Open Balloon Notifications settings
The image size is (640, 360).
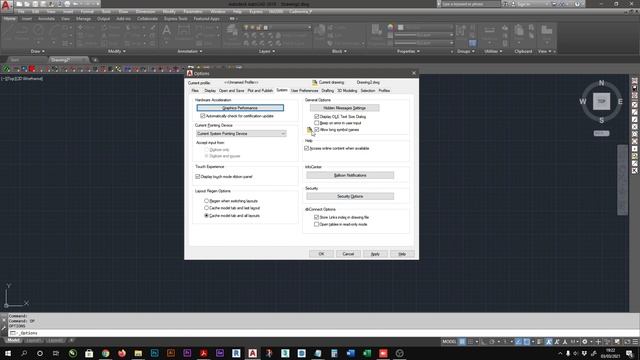click(x=350, y=175)
